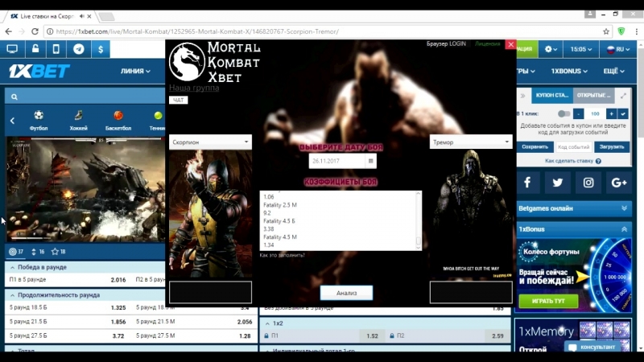Viewport: 644px width, 362px height.
Task: Click the dollar sign icon
Action: click(x=101, y=49)
